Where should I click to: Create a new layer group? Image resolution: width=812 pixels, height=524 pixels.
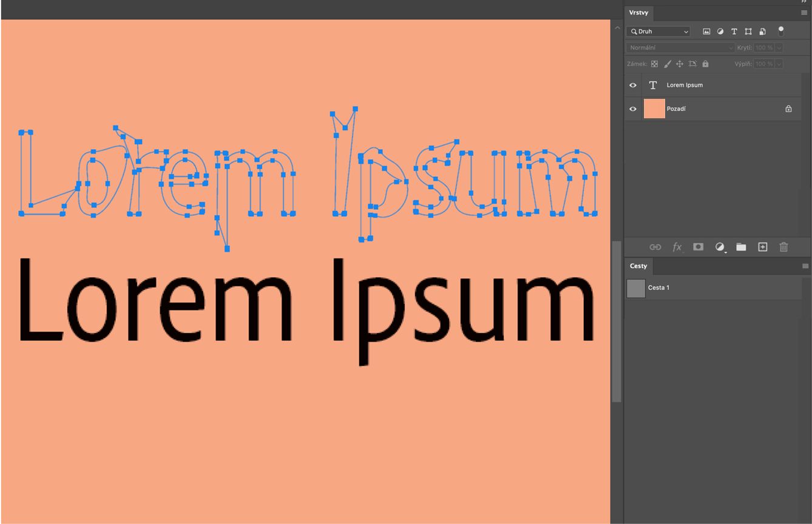741,247
